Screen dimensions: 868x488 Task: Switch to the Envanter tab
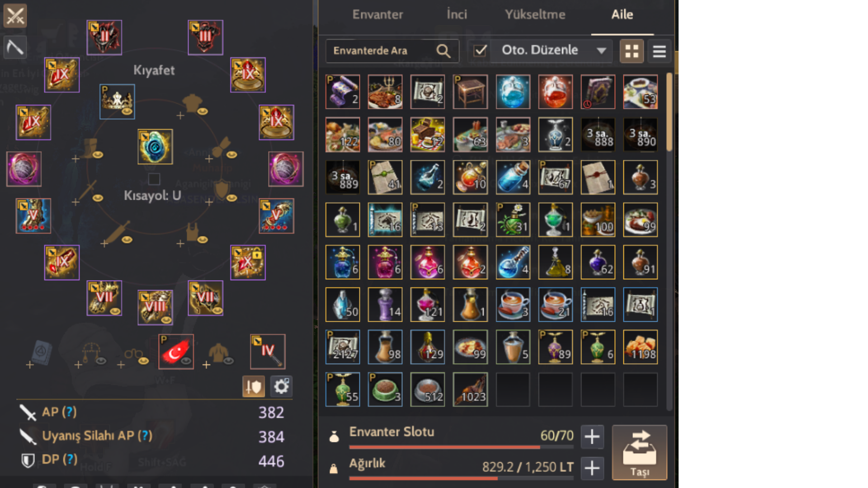pyautogui.click(x=377, y=14)
